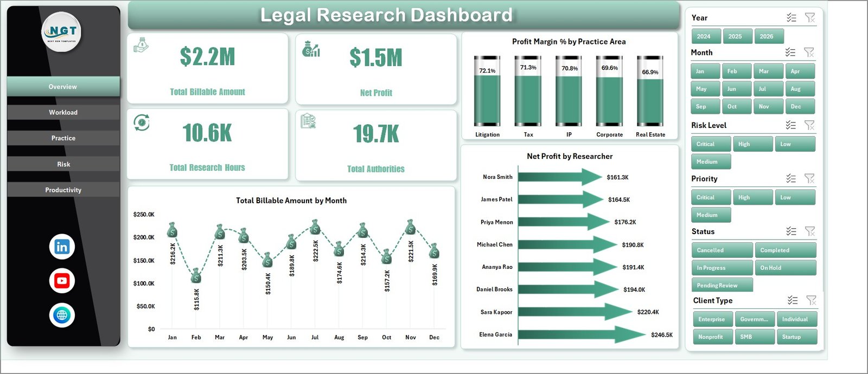Switch to the Workload page
868x374 pixels.
63,112
